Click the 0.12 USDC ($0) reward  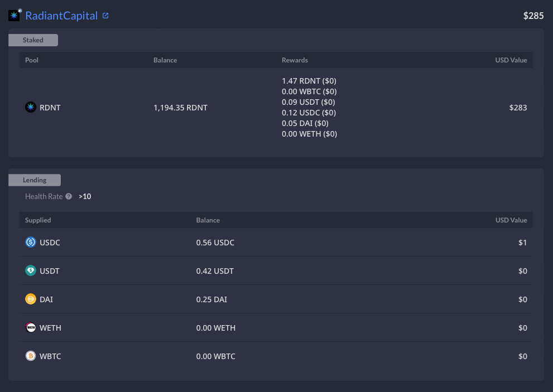coord(309,113)
